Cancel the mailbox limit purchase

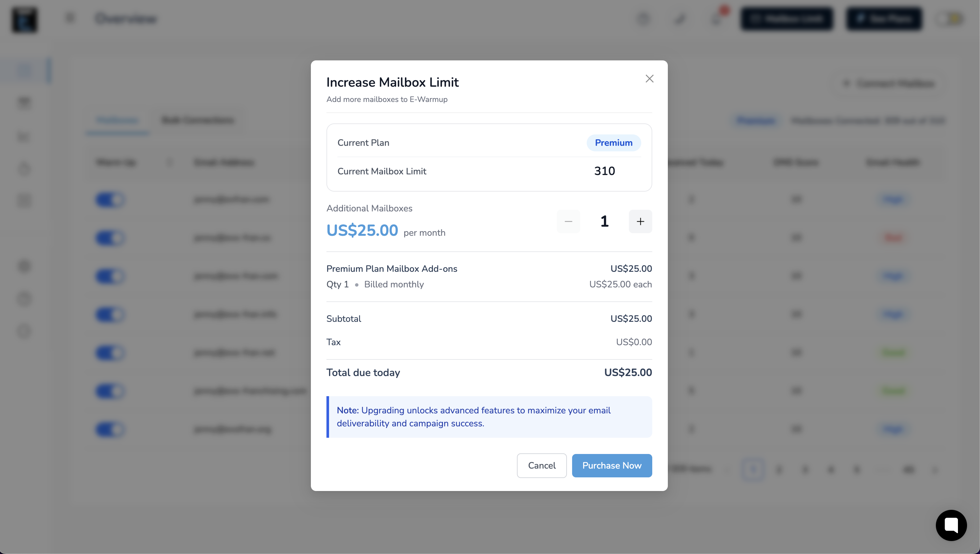coord(541,465)
